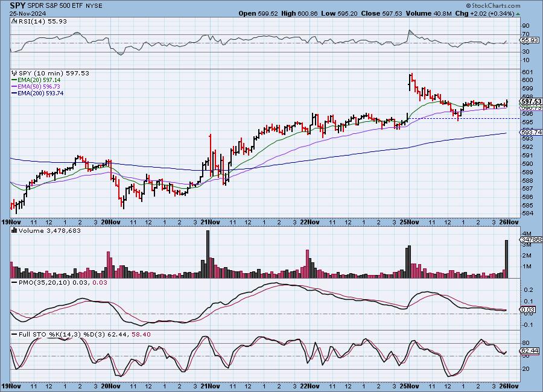Click the black line marker before Full STO
The width and height of the screenshot is (543, 392).
(x=14, y=335)
